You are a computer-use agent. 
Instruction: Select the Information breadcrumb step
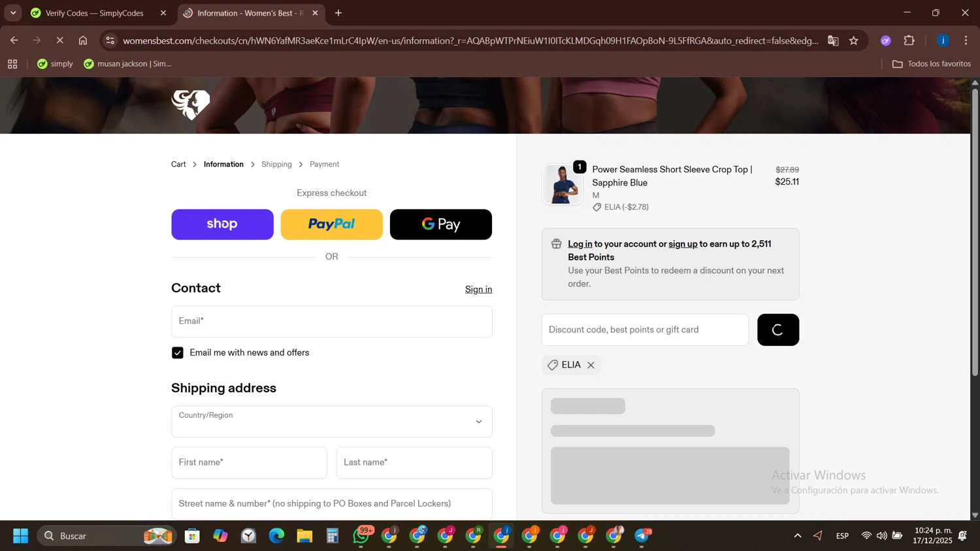[223, 165]
